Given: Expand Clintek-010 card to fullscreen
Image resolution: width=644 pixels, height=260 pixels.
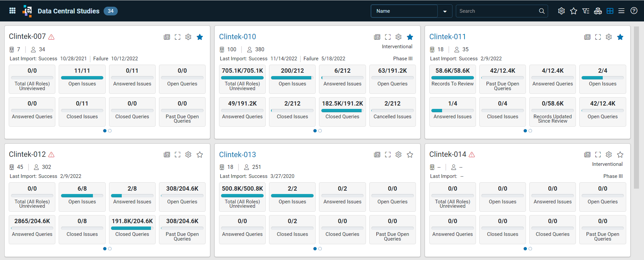Looking at the screenshot, I should tap(388, 37).
